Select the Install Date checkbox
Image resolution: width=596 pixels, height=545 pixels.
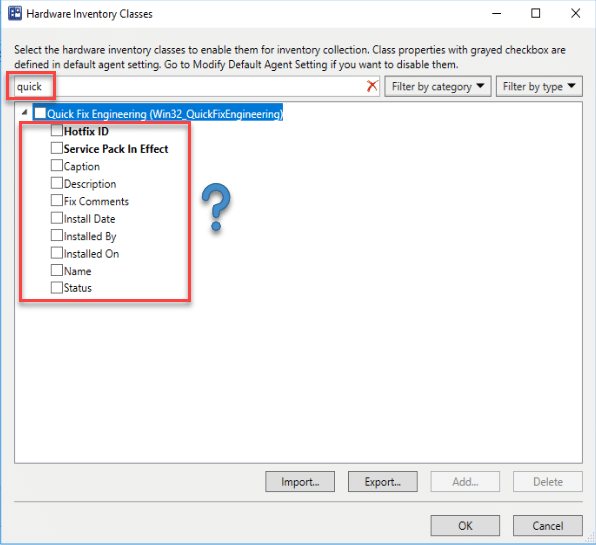pos(57,218)
